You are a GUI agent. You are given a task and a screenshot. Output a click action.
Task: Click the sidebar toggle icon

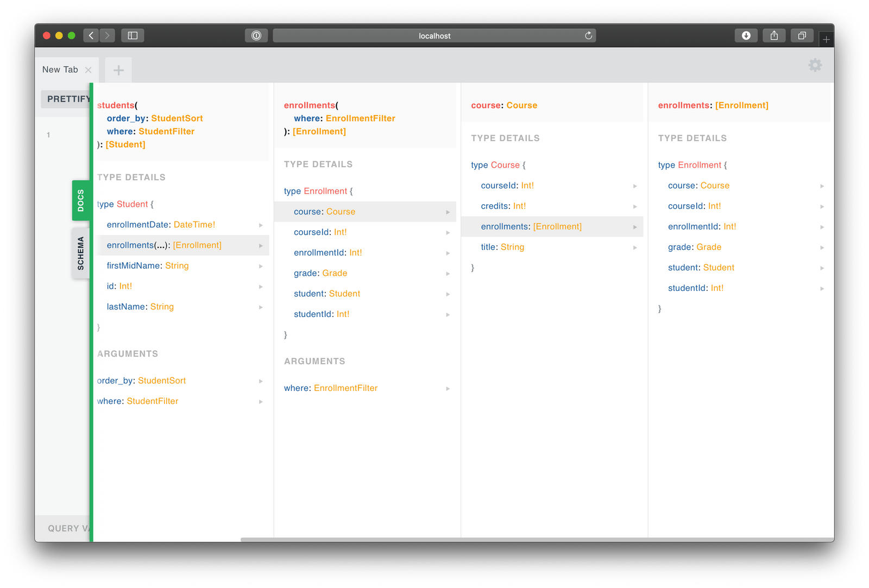133,35
